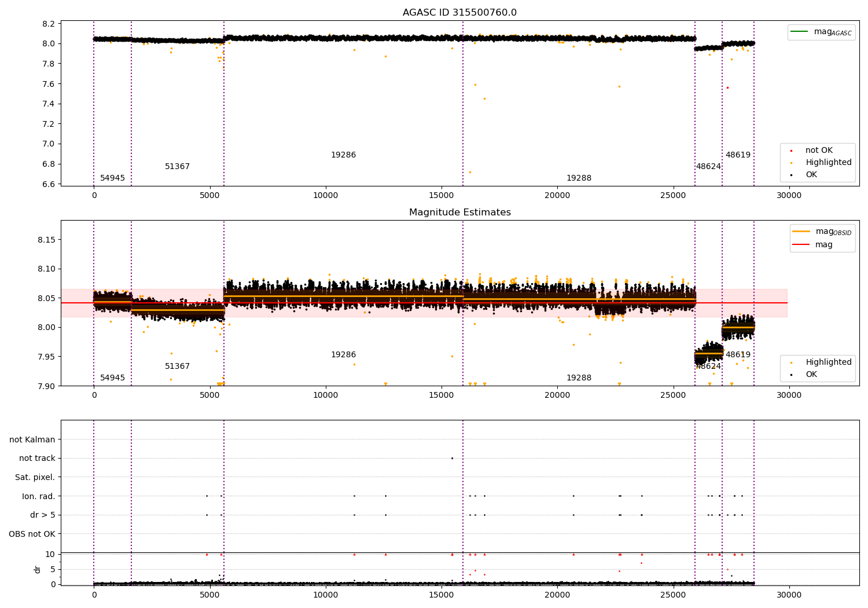Click the red line sample beside 'mag' legend
Screen dimensions: 868x608
point(801,245)
